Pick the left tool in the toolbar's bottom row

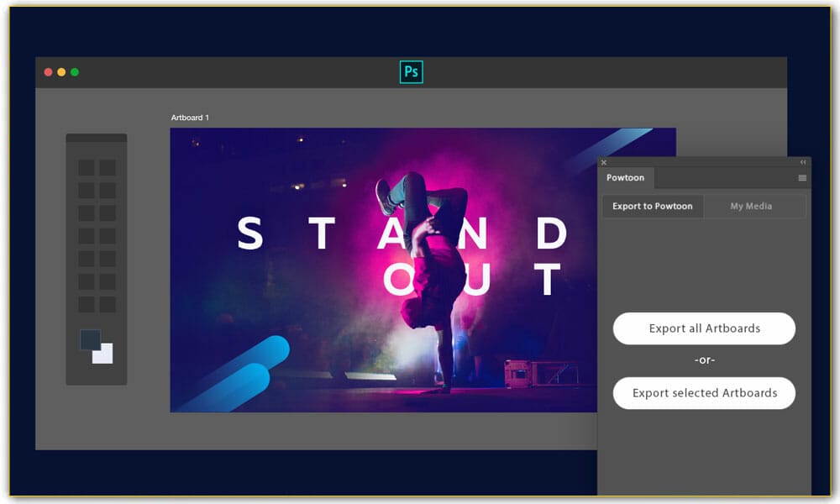pos(87,304)
